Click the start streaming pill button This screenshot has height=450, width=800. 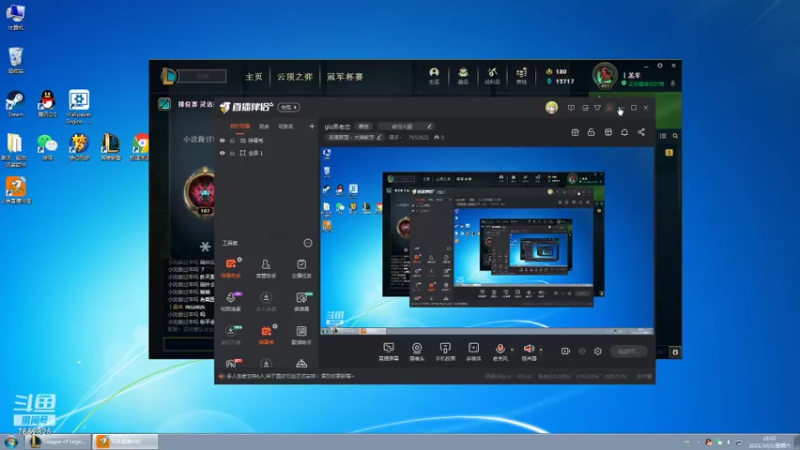point(628,351)
